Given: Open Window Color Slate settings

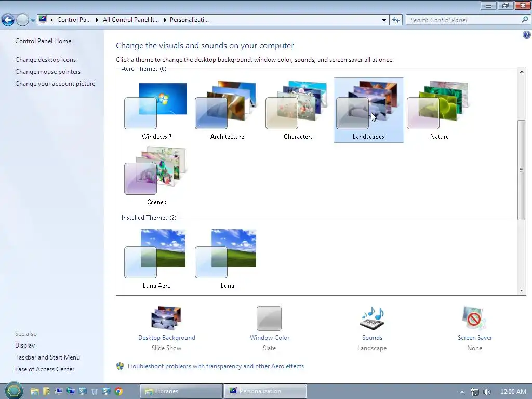Looking at the screenshot, I should tap(270, 328).
